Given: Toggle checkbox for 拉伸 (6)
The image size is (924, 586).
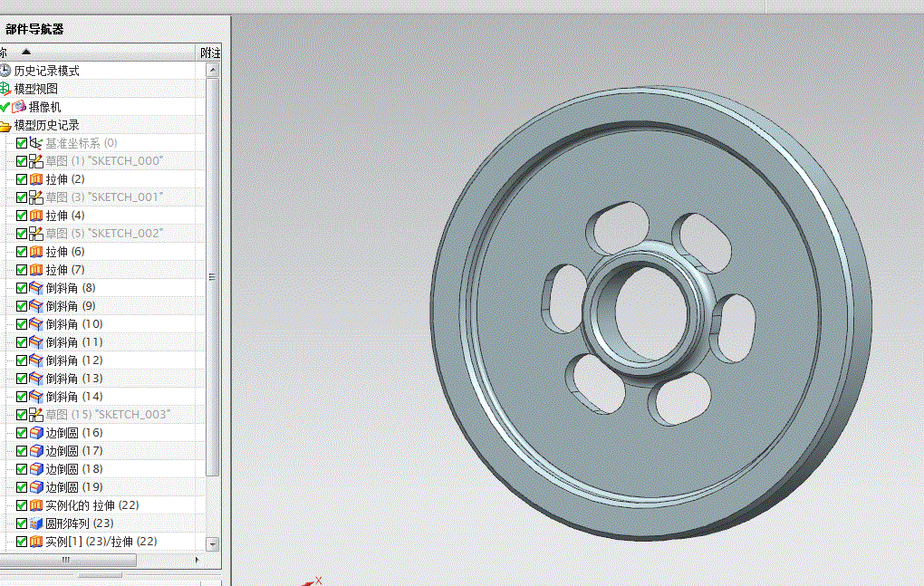Looking at the screenshot, I should pos(22,252).
